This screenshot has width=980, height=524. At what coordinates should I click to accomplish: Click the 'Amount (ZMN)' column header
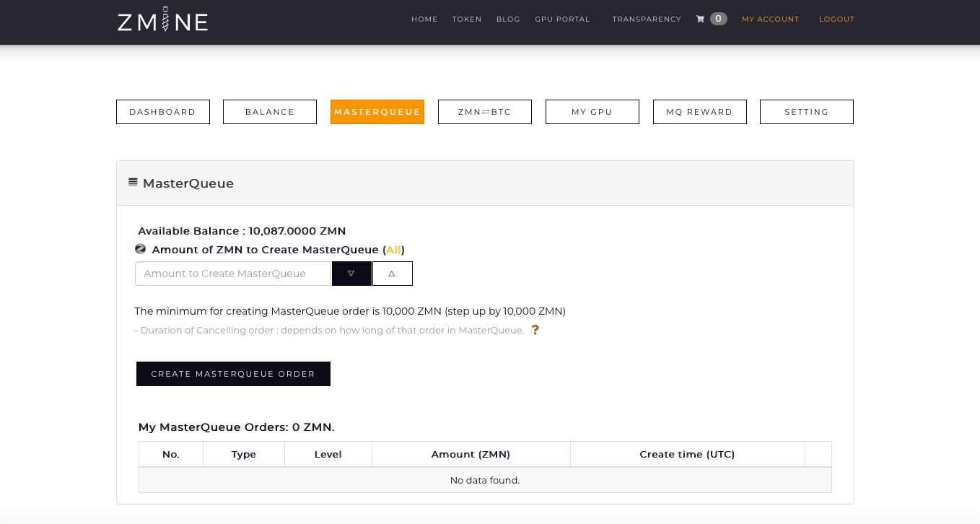471,455
